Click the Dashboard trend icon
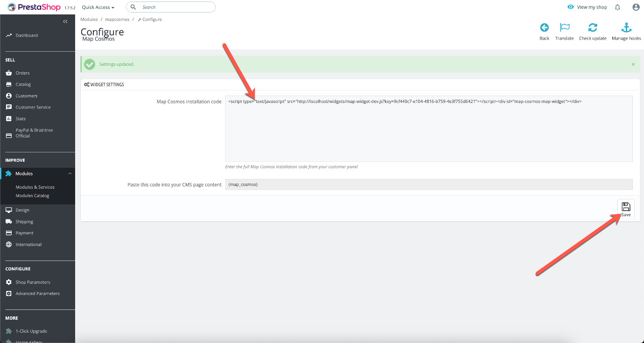Viewport: 644px width, 343px height. 8,35
